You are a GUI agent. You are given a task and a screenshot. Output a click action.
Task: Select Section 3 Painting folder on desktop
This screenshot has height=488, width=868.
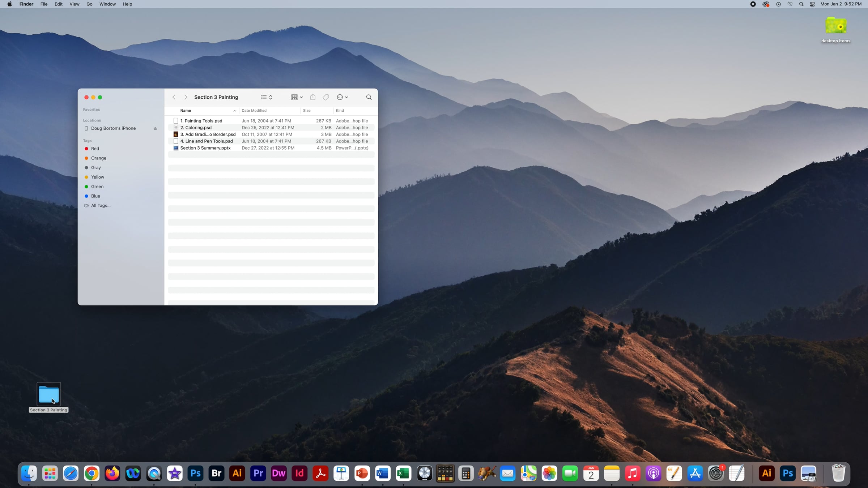(49, 397)
